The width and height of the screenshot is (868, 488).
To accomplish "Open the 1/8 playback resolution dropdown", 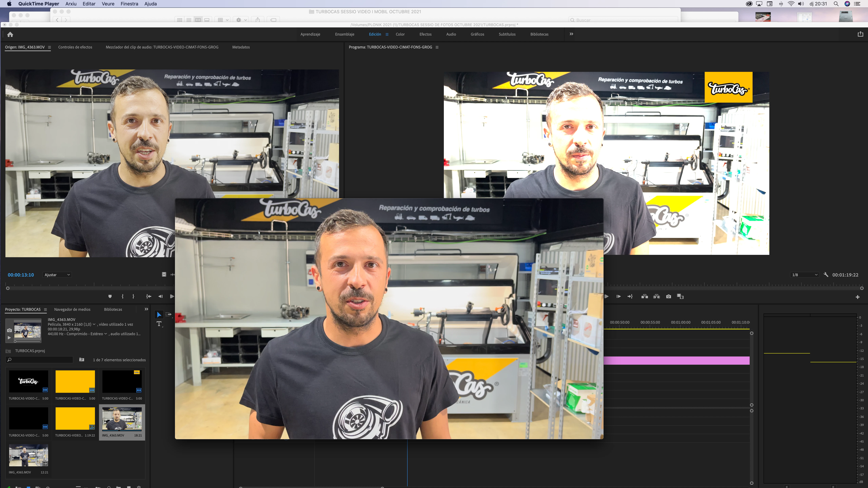I will pos(804,275).
